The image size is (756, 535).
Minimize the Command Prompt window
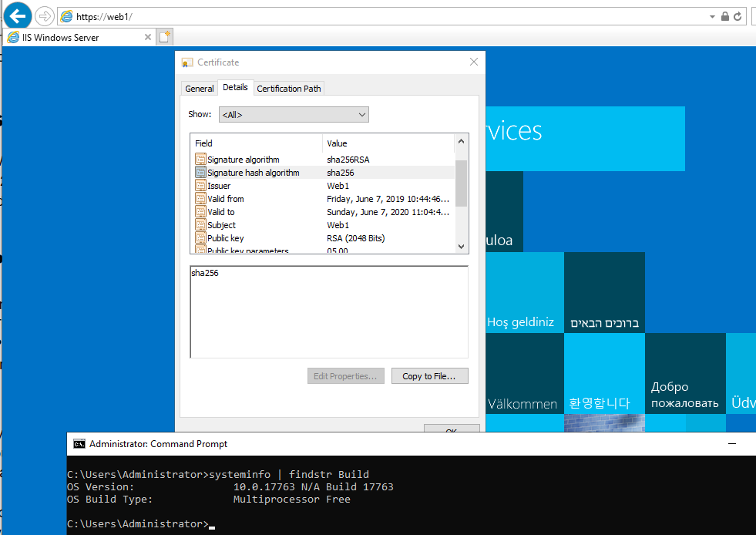coord(732,444)
